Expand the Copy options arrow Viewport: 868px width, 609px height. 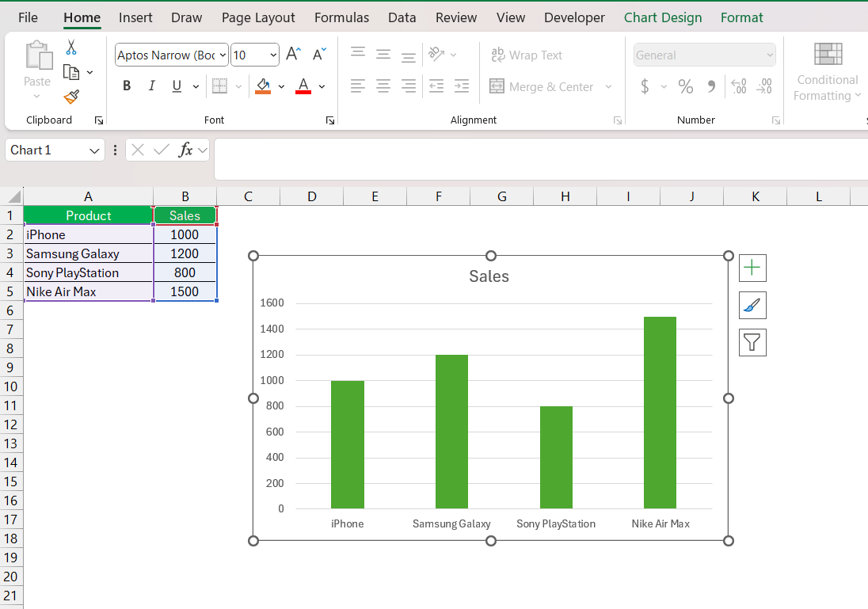(89, 73)
